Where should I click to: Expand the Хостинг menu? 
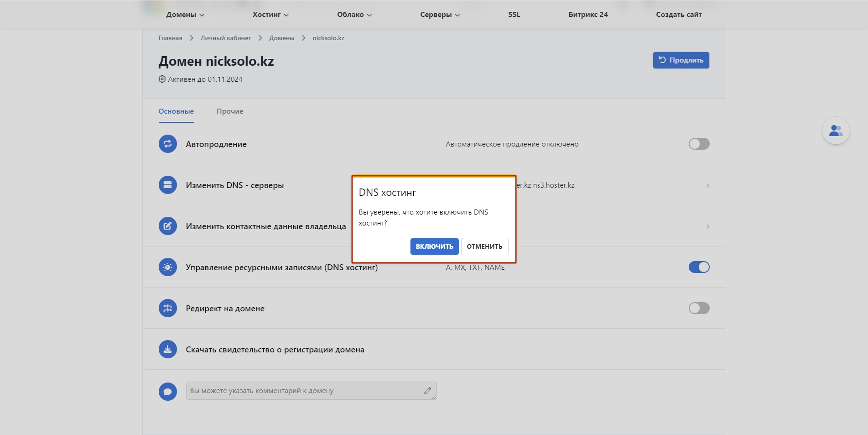click(270, 15)
